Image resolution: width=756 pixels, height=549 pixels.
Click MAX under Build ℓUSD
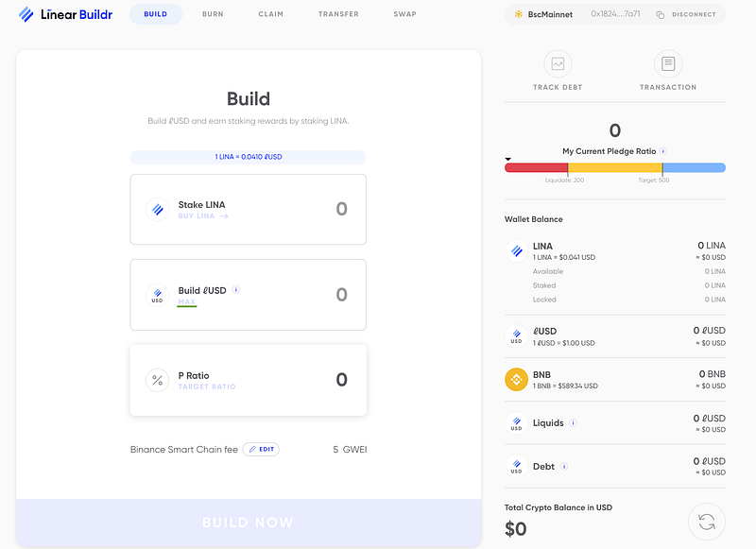coord(186,301)
